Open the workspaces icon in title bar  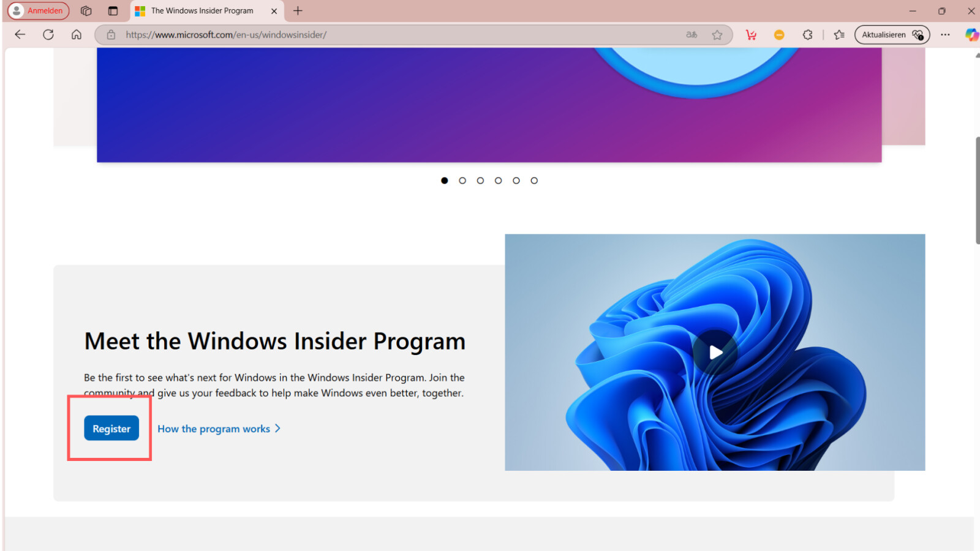[x=86, y=10]
